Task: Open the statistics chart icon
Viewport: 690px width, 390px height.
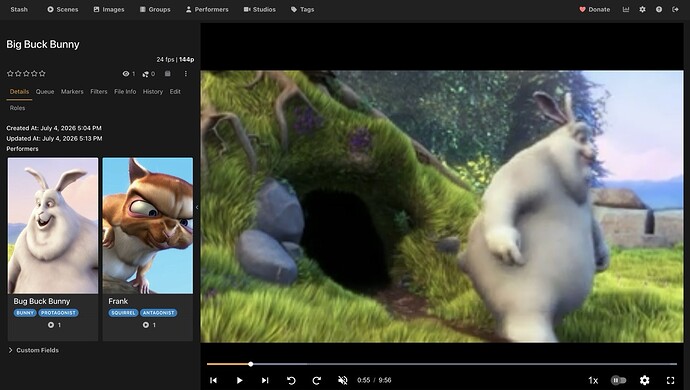Action: [x=626, y=9]
